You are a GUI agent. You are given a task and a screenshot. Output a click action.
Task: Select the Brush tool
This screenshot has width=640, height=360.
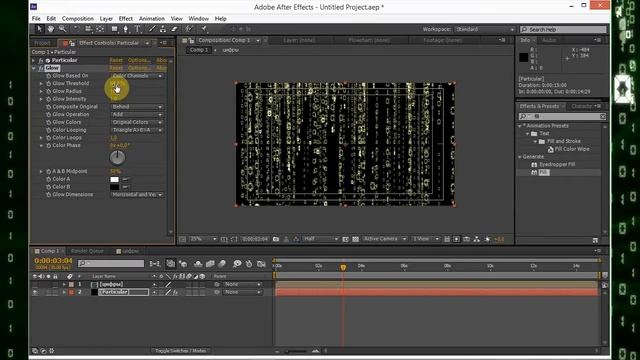pos(152,29)
